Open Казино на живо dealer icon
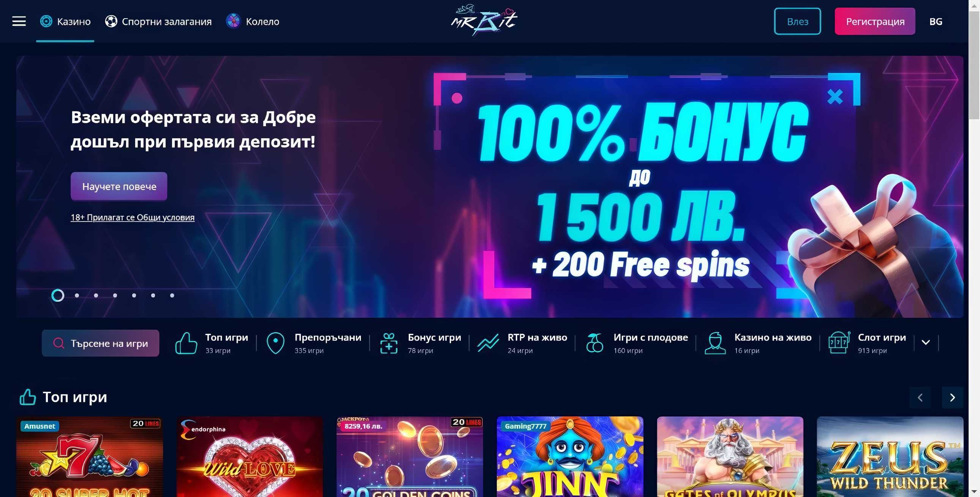 coord(715,343)
